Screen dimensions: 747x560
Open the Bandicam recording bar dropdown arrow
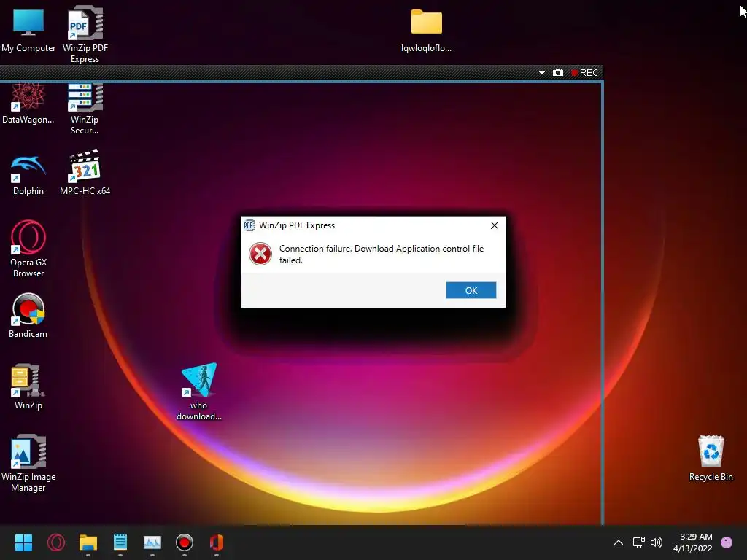pos(542,72)
